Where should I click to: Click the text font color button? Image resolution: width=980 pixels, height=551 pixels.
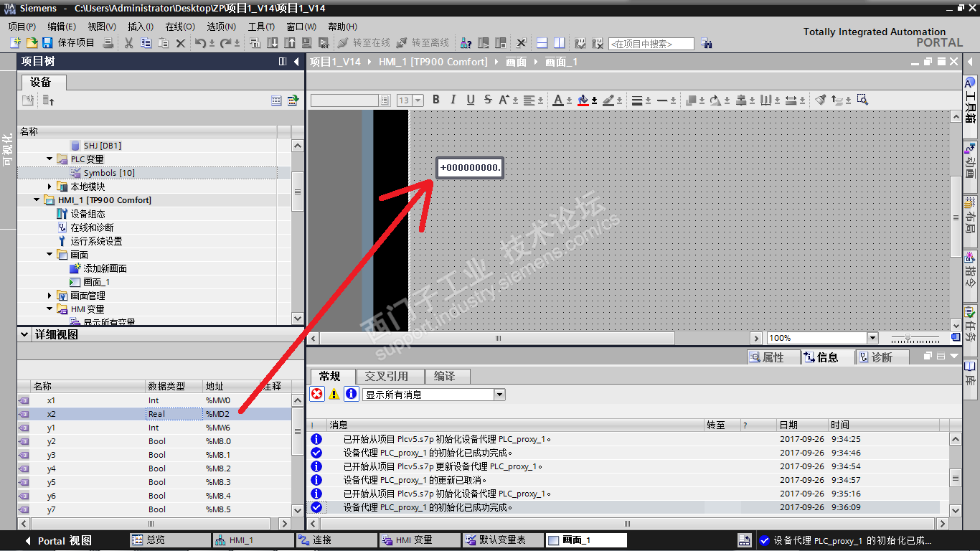pyautogui.click(x=558, y=100)
